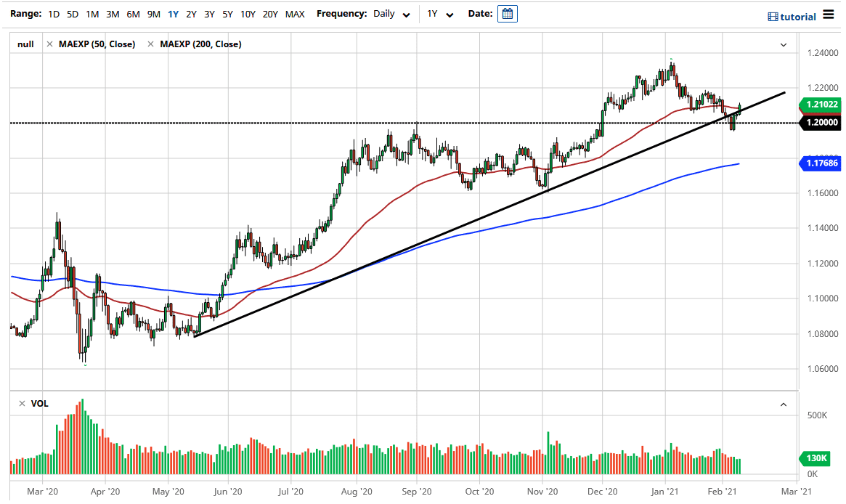Collapse the volume panel chevron
The width and height of the screenshot is (846, 504).
(784, 405)
